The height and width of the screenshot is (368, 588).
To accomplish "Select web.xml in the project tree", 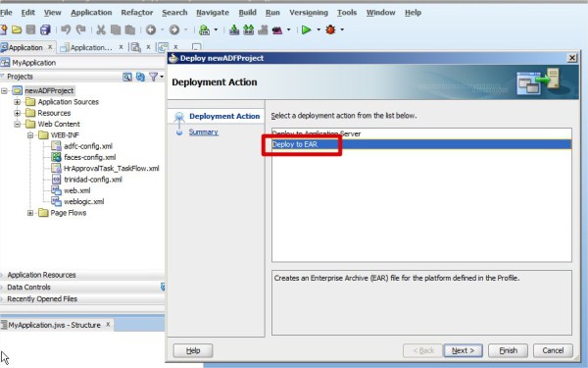I will click(x=77, y=190).
